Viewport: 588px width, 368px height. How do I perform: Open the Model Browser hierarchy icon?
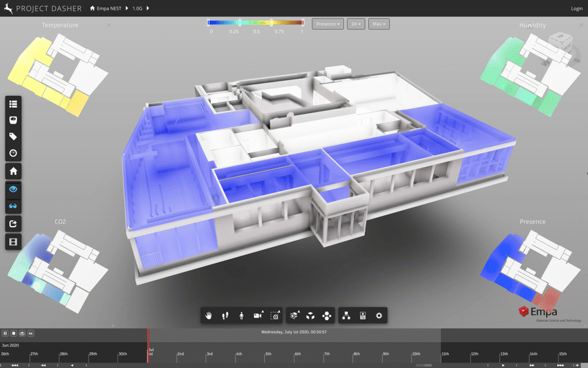346,316
